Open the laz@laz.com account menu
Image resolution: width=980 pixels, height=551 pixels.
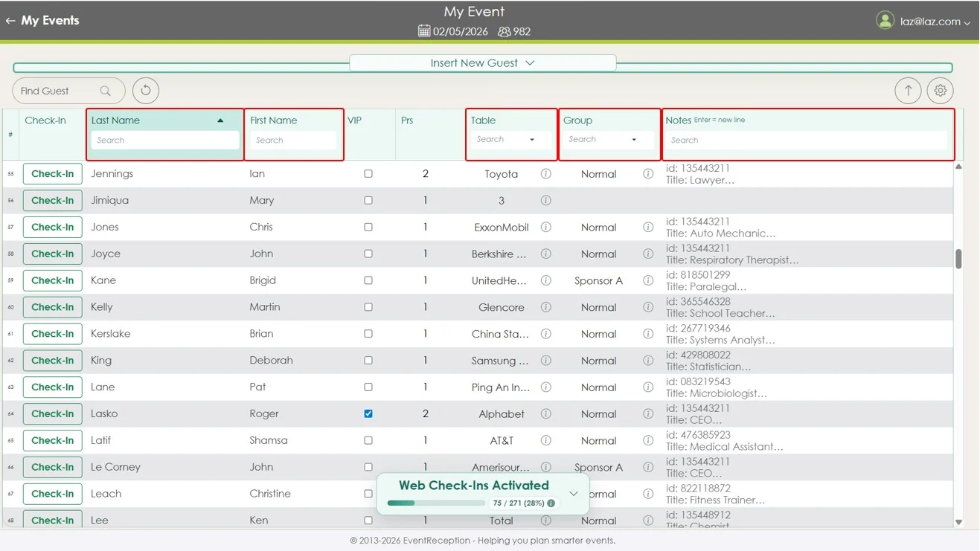pos(935,22)
